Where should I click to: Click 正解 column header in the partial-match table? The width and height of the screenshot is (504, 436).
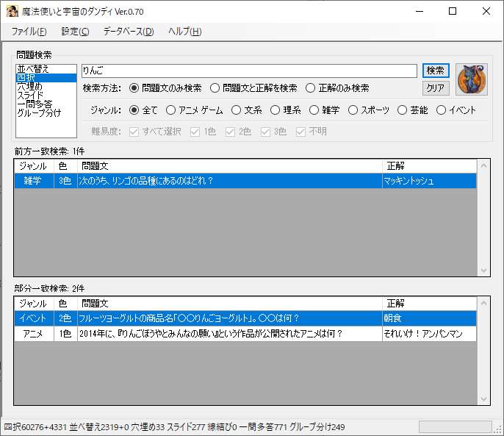point(429,303)
